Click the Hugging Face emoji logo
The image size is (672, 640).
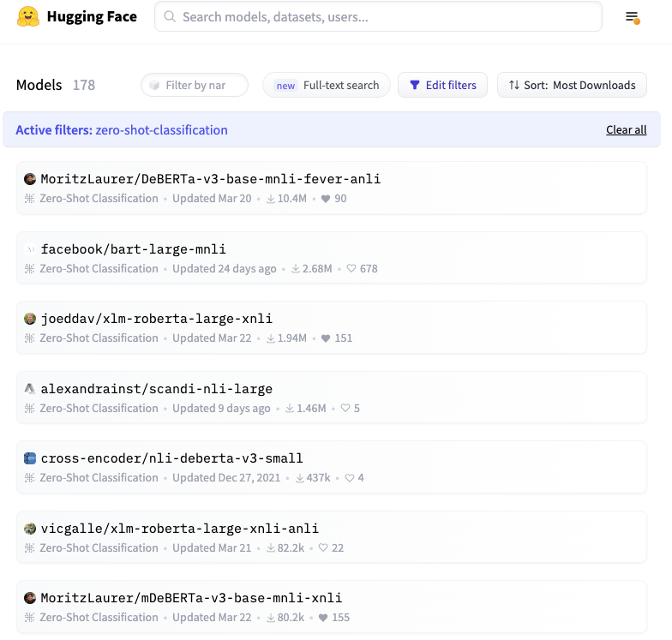(28, 17)
